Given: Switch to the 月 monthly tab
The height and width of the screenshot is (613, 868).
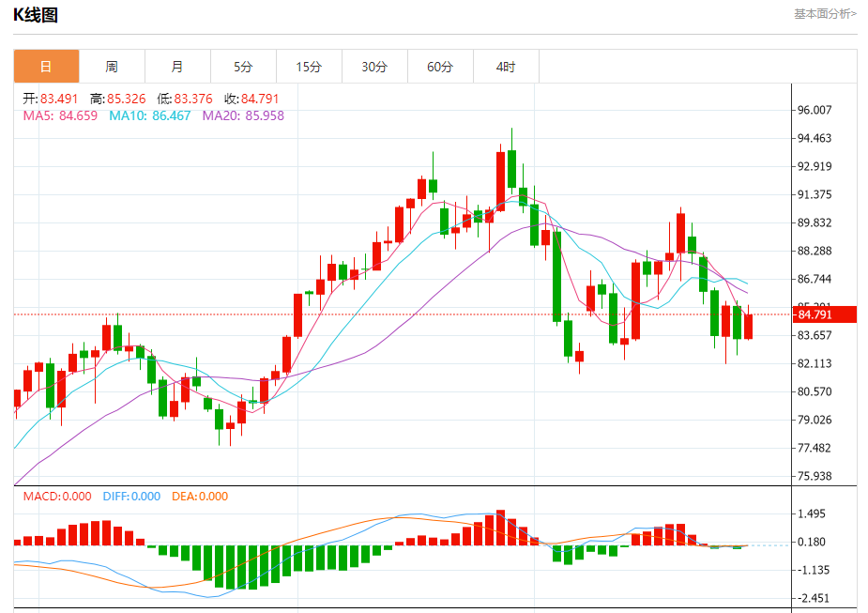Looking at the screenshot, I should (177, 67).
